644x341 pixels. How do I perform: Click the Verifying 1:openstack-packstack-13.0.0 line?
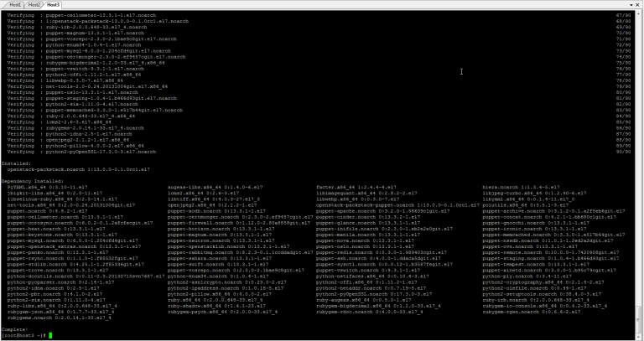click(98, 21)
